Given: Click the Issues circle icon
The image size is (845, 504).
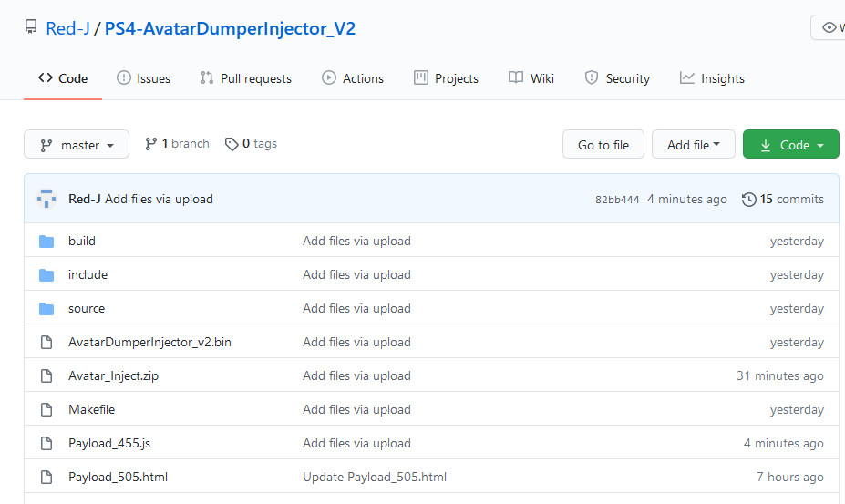Looking at the screenshot, I should pyautogui.click(x=123, y=77).
